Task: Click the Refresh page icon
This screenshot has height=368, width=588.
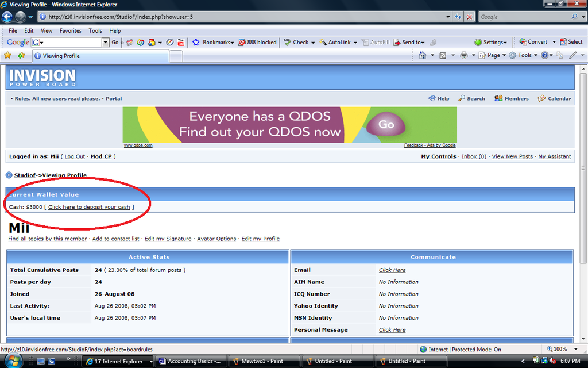Action: (458, 17)
